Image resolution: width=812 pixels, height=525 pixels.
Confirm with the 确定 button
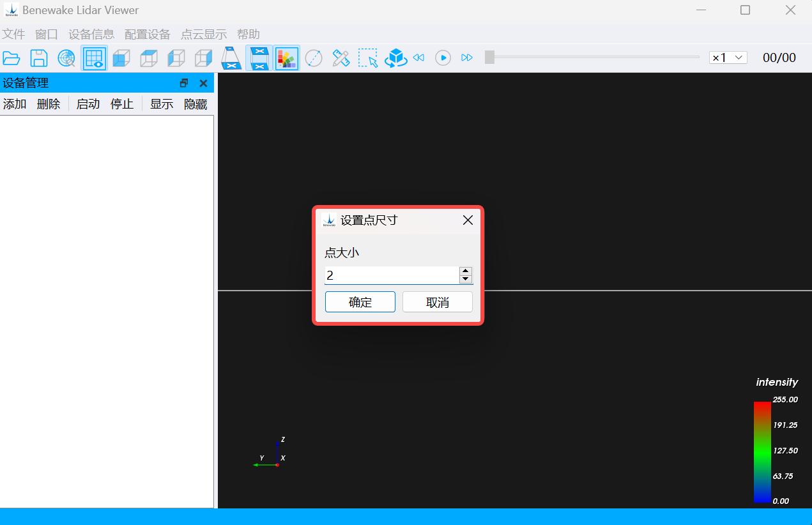tap(360, 302)
